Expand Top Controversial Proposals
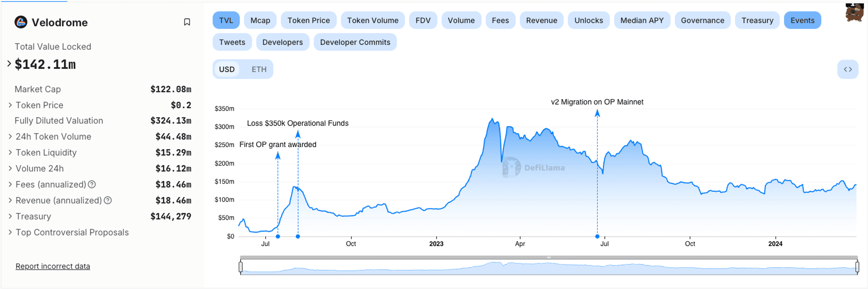Screen dimensions: 868x289 (x=10, y=232)
